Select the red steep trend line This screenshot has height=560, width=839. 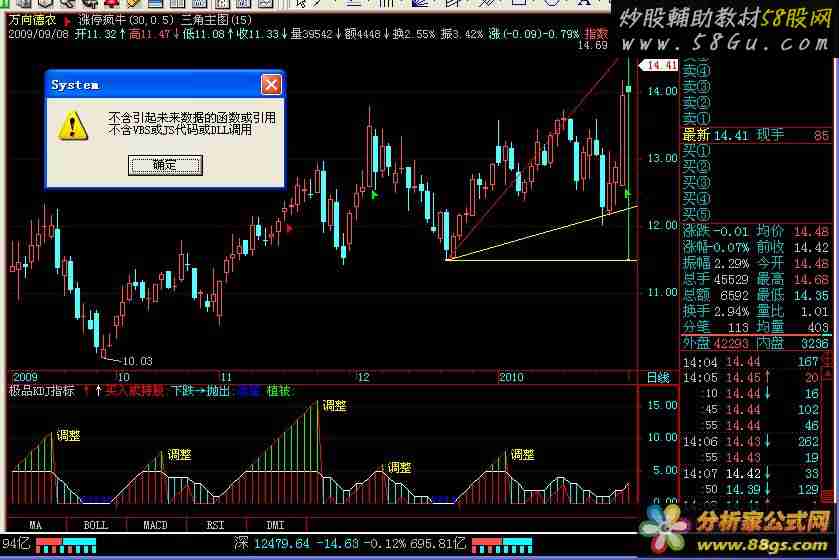[x=535, y=155]
